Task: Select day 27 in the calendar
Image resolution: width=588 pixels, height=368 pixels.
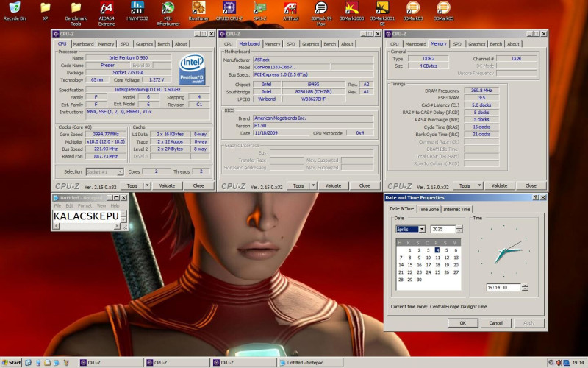Action: point(456,272)
